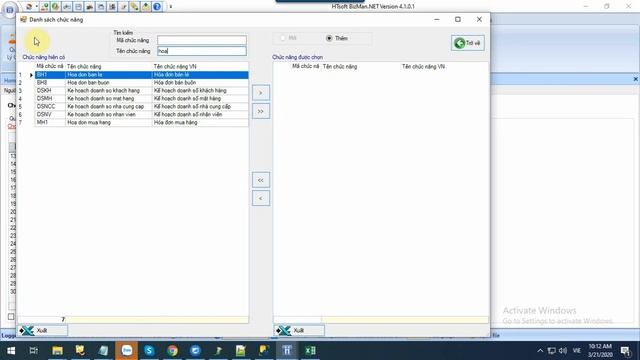This screenshot has height=360, width=640.
Task: Click the Danh sách chức năng window icon
Action: pos(24,20)
